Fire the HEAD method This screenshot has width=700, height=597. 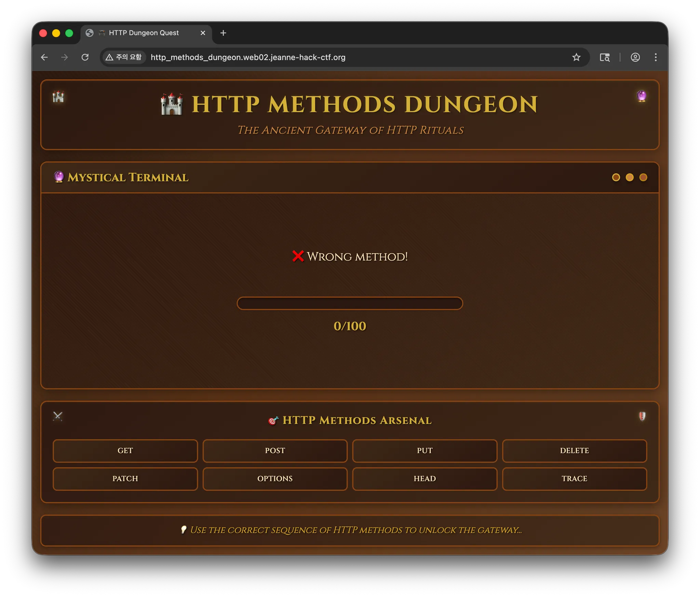click(x=425, y=478)
